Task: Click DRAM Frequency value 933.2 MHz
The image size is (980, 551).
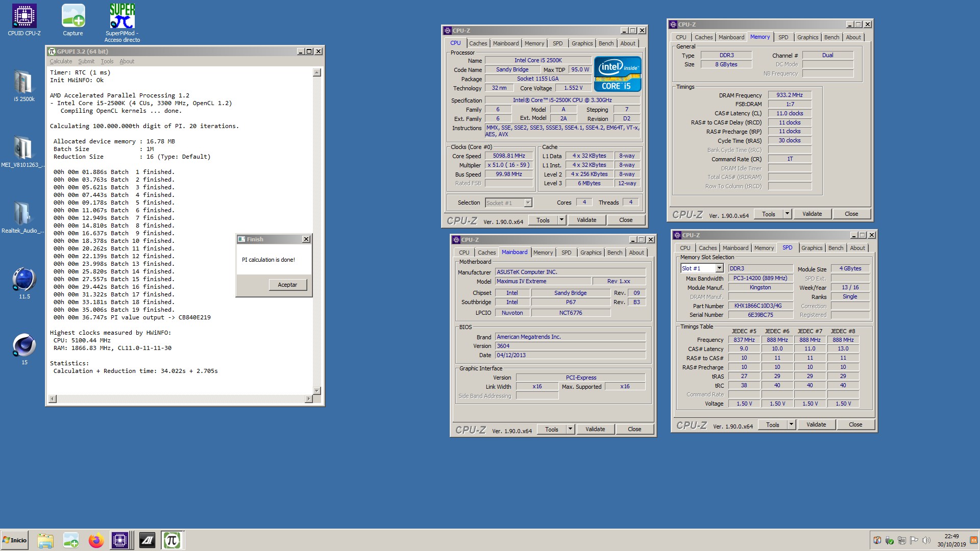Action: coord(790,95)
